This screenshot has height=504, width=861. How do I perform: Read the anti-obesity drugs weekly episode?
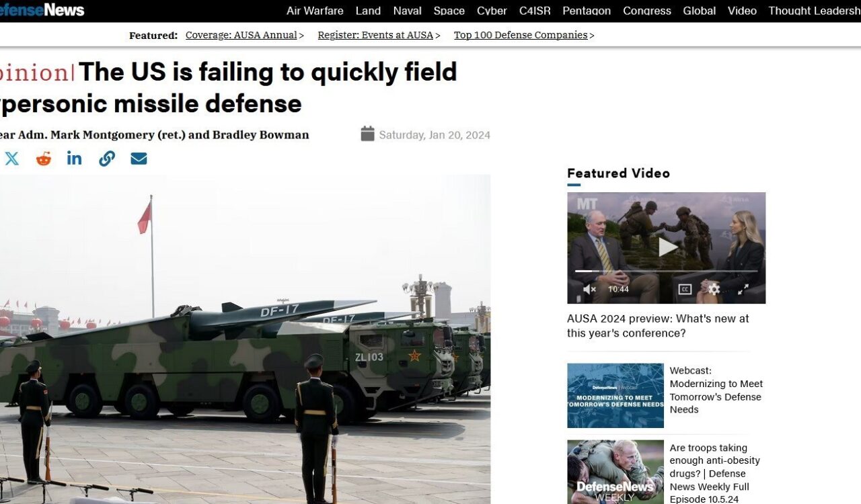pos(715,474)
